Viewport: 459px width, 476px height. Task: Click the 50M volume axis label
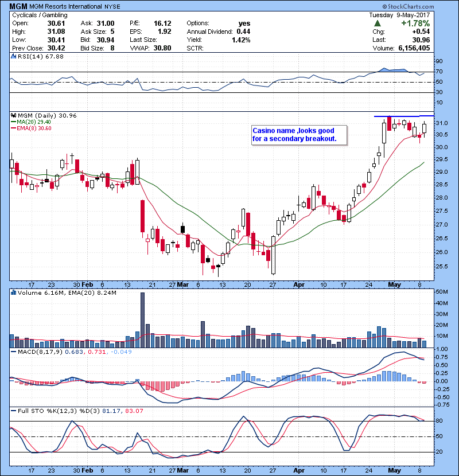[442, 292]
